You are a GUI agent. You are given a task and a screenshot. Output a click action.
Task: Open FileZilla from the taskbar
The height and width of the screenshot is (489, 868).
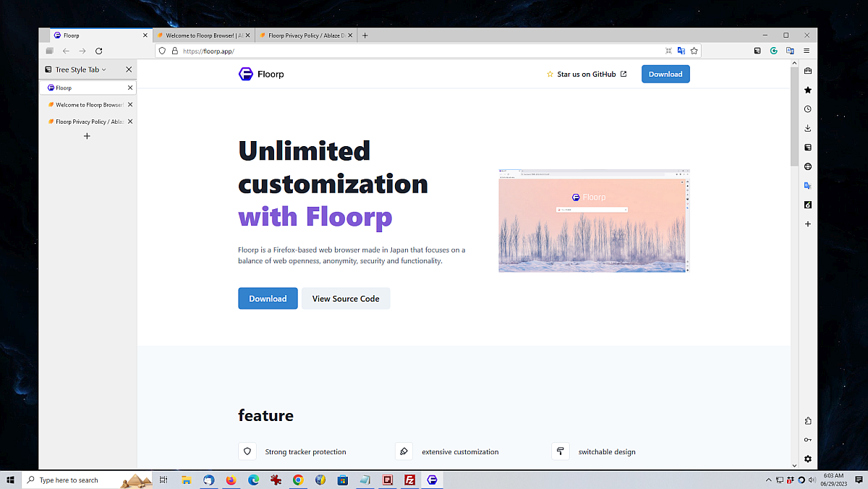pos(409,480)
